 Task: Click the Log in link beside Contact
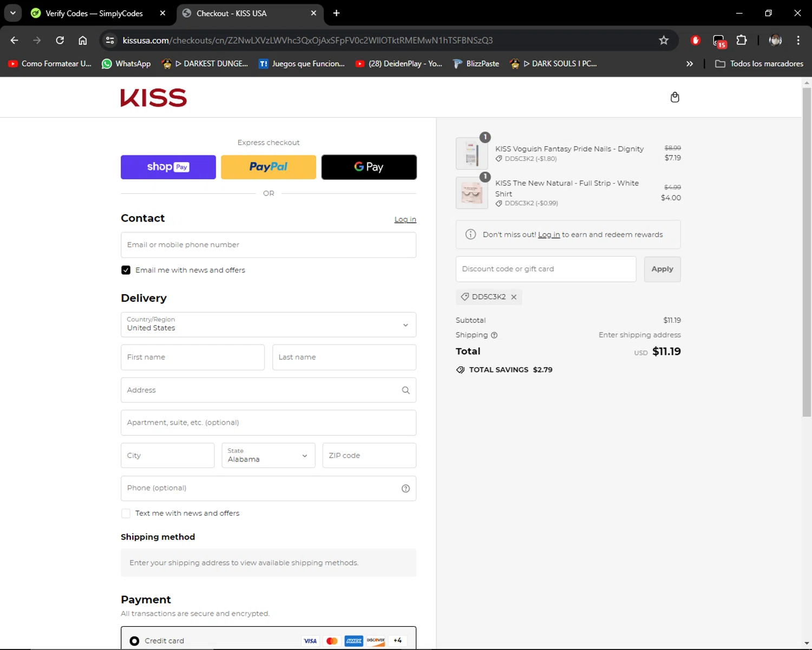[x=405, y=219]
